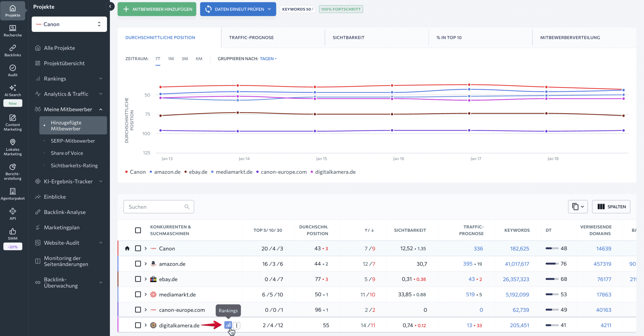Open the three-dot menu next to digitalkamera.de
Screen dimensions: 644x336
click(237, 325)
